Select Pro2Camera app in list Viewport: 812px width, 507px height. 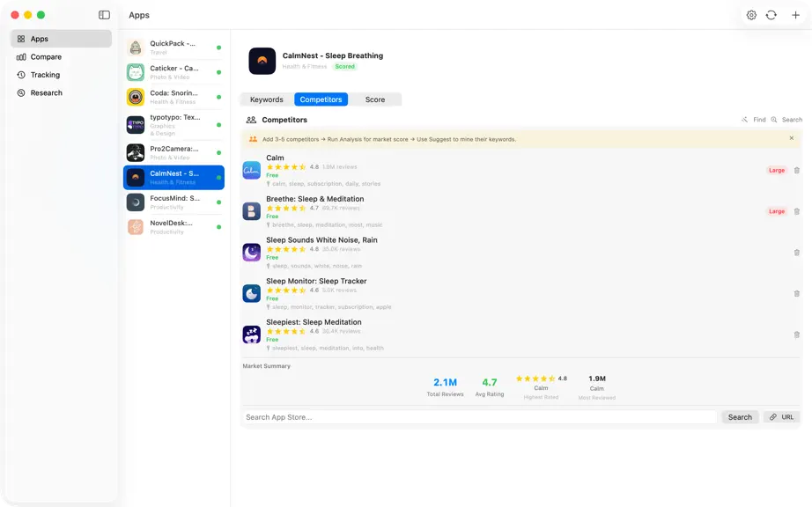click(174, 152)
